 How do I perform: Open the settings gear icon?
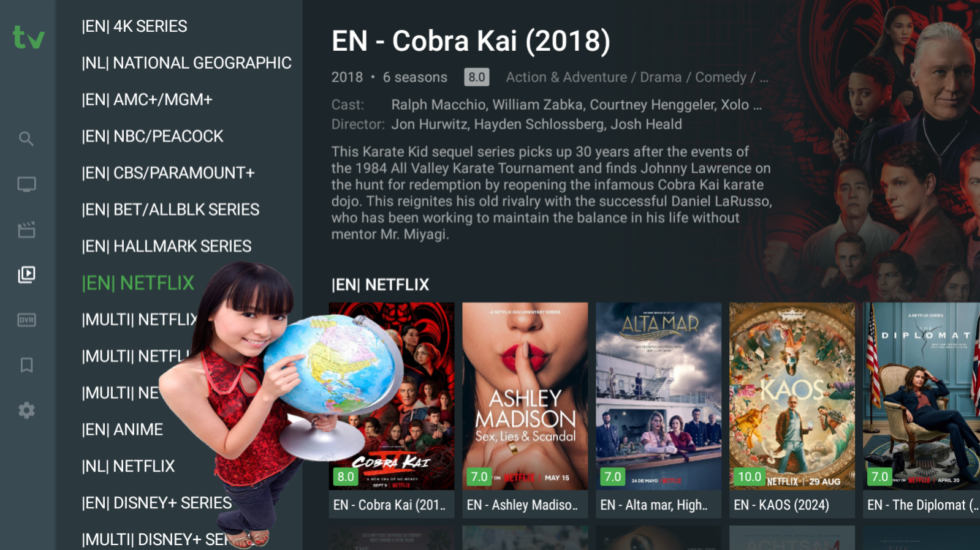click(x=26, y=410)
